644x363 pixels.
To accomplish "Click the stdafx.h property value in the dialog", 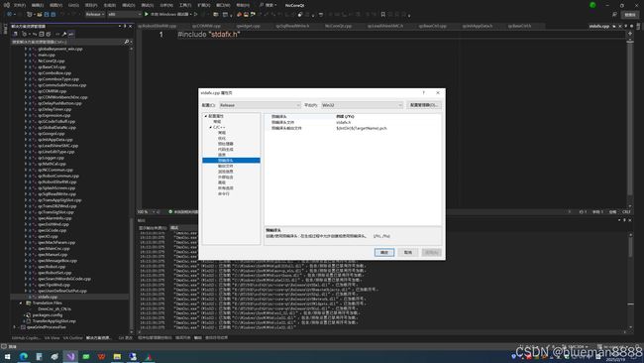I will pyautogui.click(x=344, y=123).
